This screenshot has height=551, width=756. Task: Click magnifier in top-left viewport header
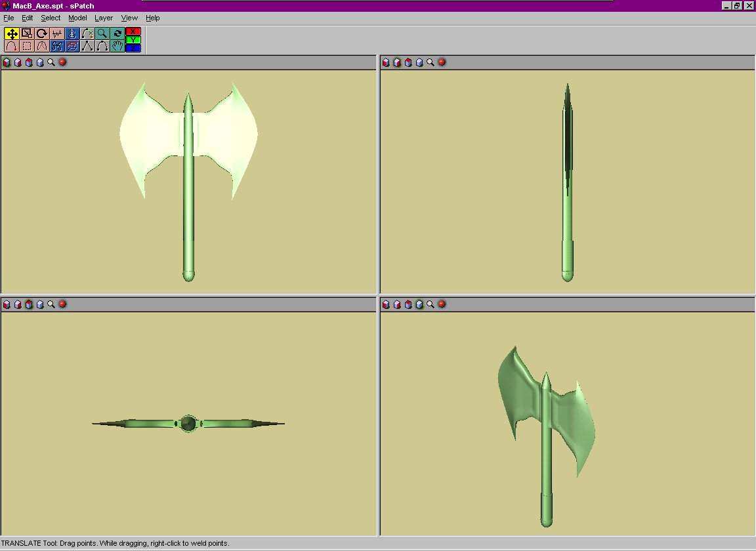(51, 62)
